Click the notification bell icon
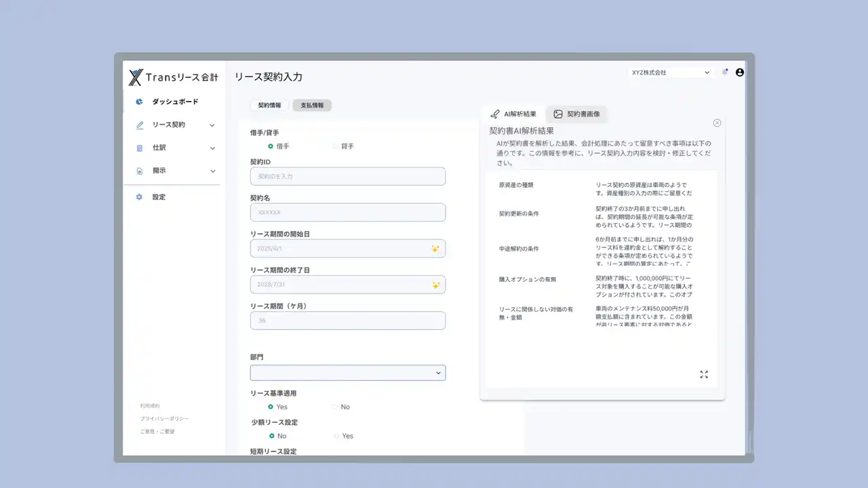868x488 pixels. click(725, 73)
